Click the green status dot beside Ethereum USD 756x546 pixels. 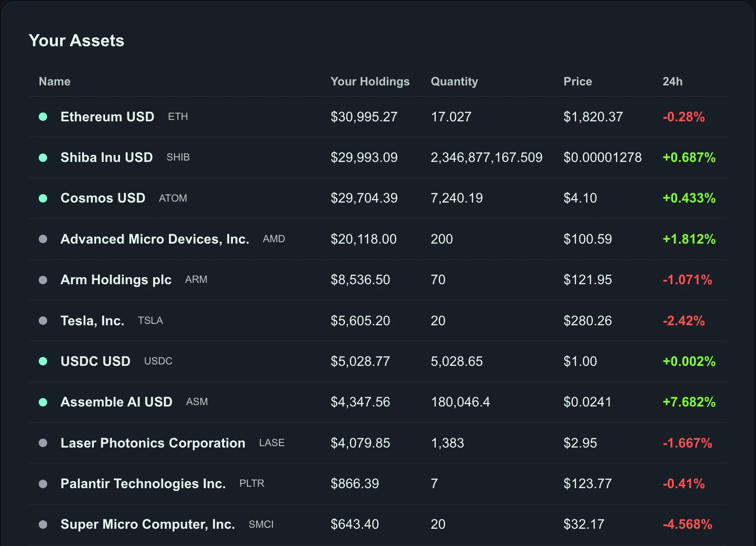(43, 117)
